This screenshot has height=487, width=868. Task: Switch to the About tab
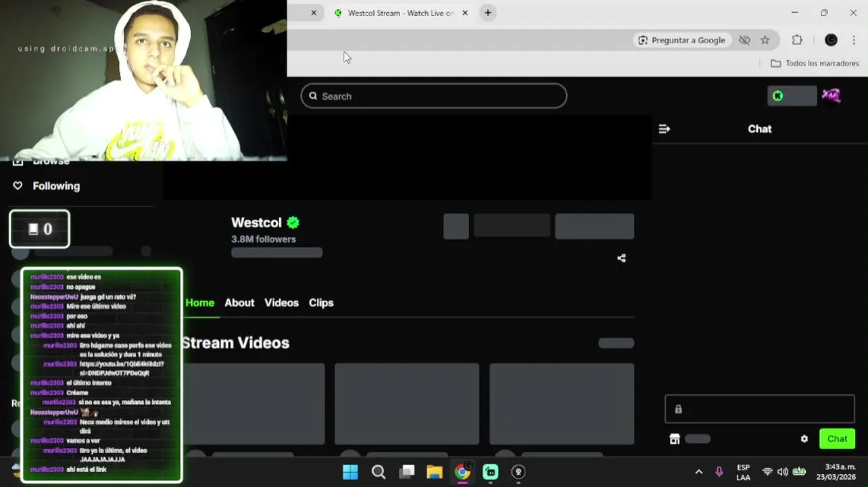pyautogui.click(x=239, y=302)
